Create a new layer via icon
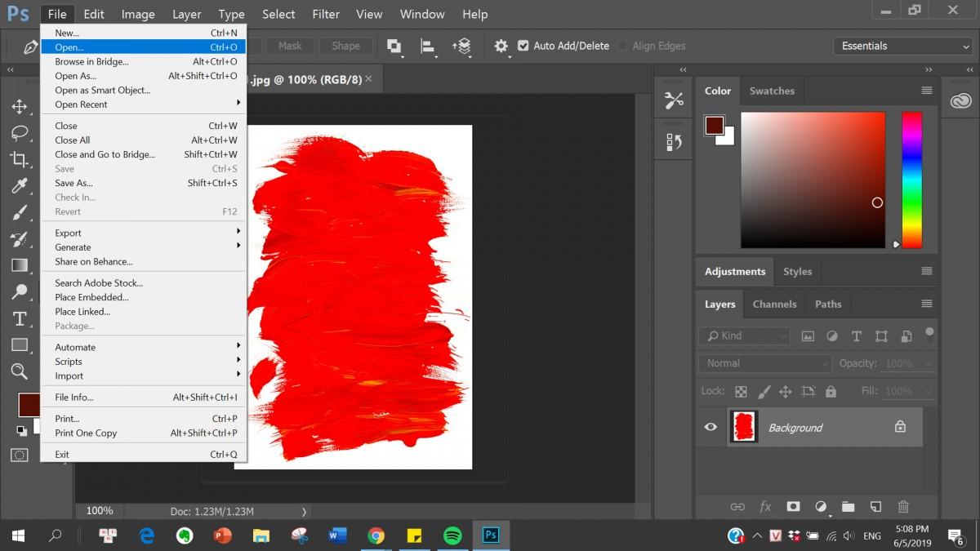This screenshot has width=980, height=551. point(875,507)
